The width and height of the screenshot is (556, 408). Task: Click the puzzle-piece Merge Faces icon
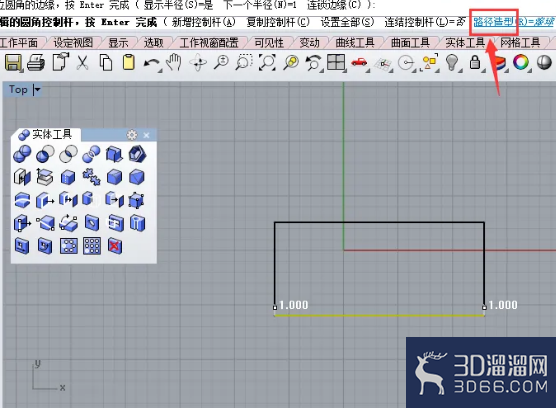[x=91, y=177]
